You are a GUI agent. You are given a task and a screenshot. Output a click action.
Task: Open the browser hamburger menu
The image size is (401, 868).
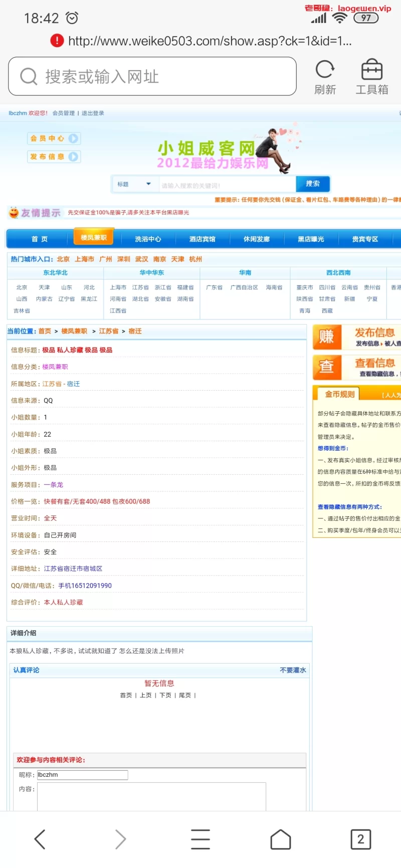coord(200,839)
